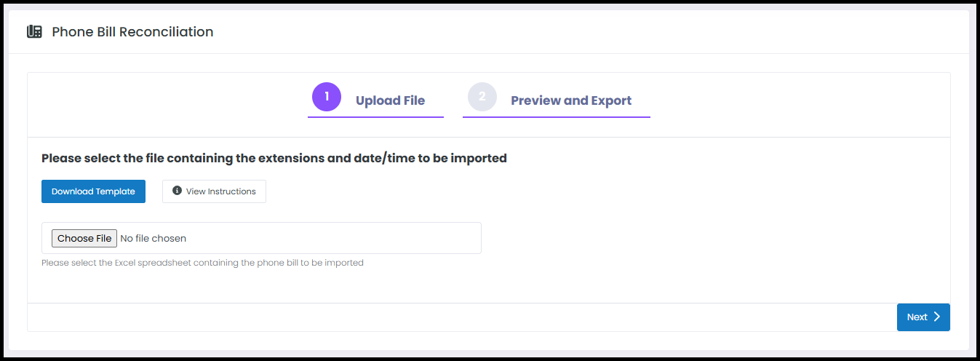Click the empty area of the file input box
Screen dimensions: 980x361
pyautogui.click(x=335, y=238)
